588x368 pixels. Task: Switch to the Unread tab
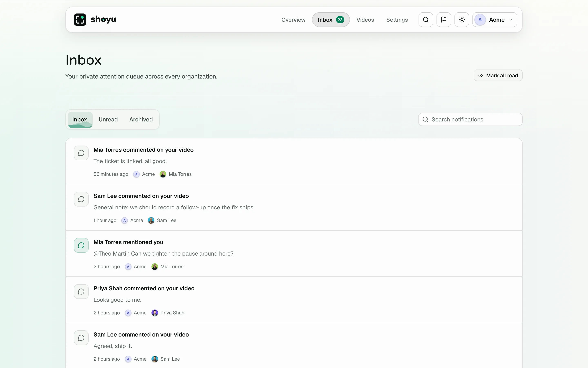tap(108, 120)
